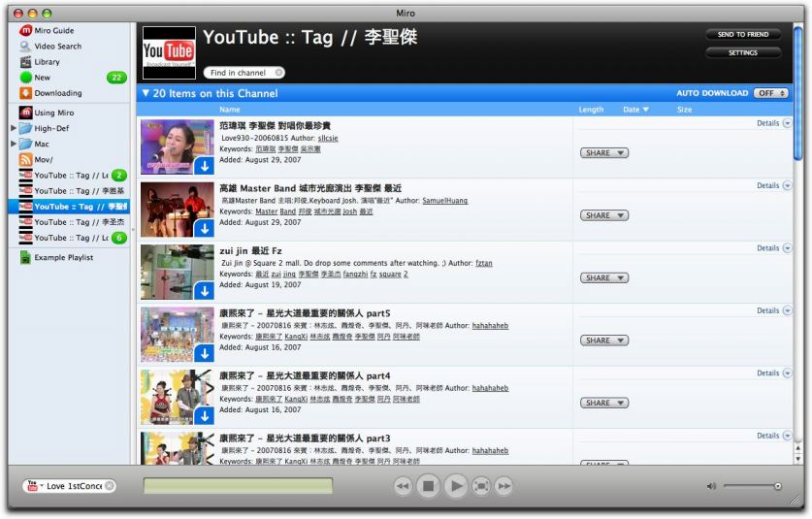Open SHARE dropdown for Master Band video
This screenshot has height=519, width=812.
point(604,215)
